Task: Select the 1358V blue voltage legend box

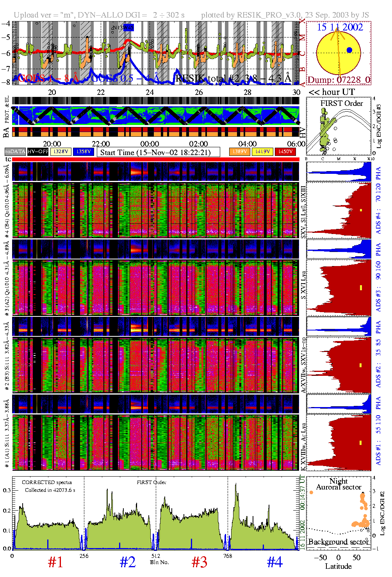Action: 84,152
